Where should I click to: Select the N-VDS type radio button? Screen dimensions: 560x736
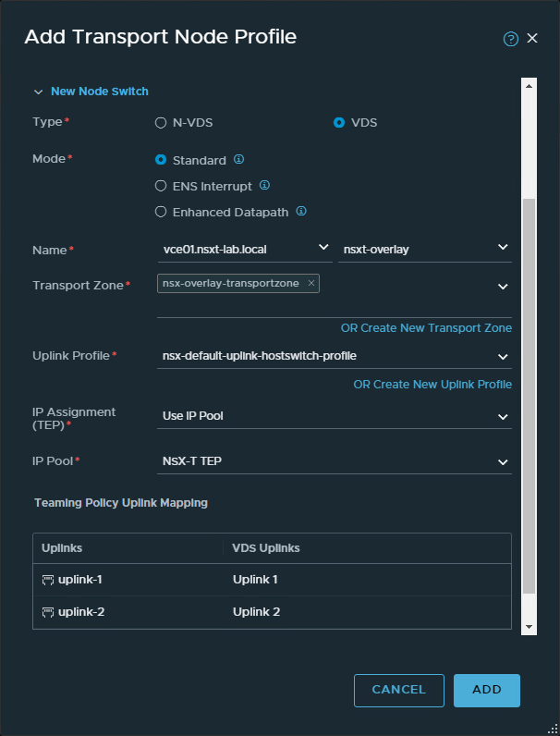pyautogui.click(x=161, y=122)
